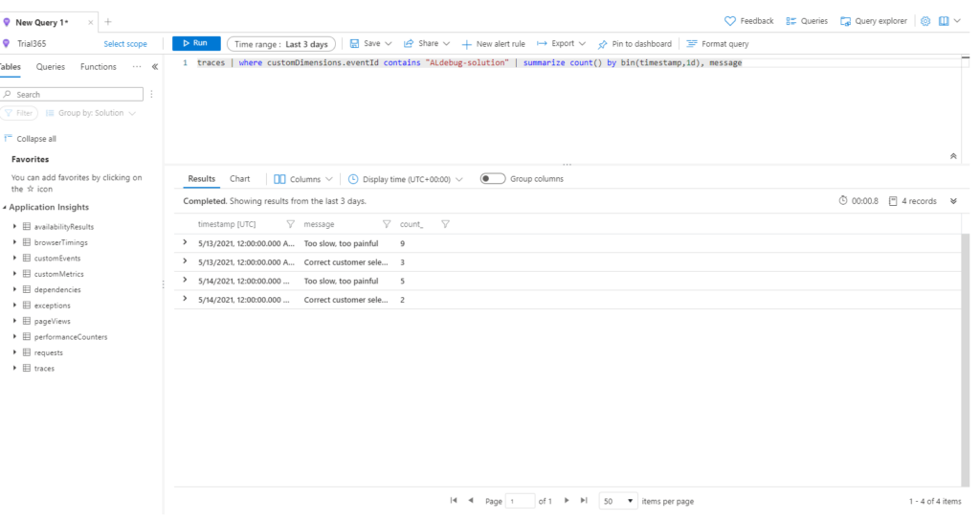The image size is (980, 521).
Task: Click the Export button
Action: pyautogui.click(x=556, y=43)
